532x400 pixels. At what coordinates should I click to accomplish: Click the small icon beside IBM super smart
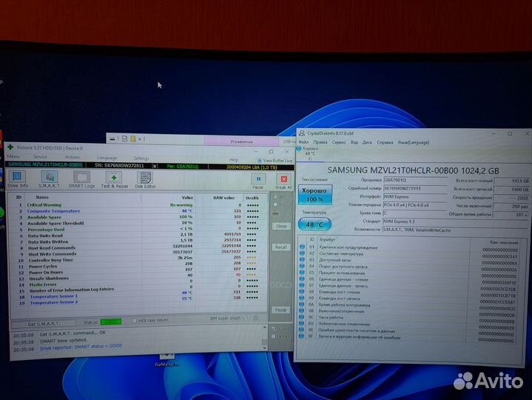(256, 318)
